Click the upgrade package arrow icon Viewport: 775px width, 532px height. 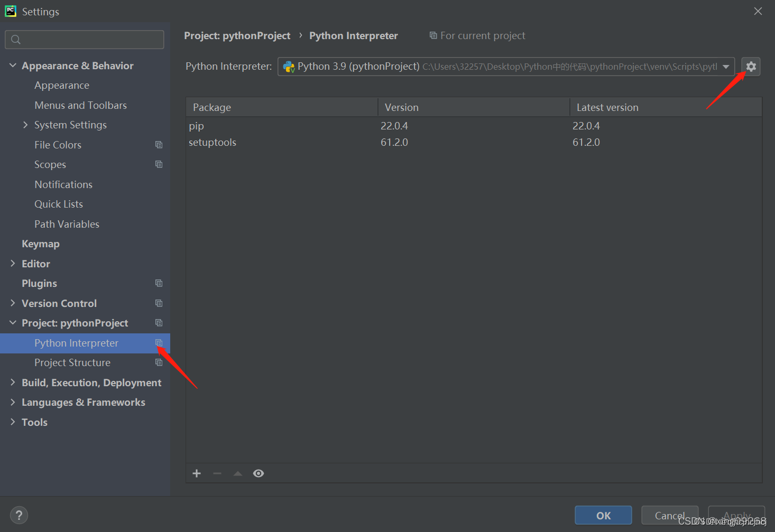click(238, 473)
